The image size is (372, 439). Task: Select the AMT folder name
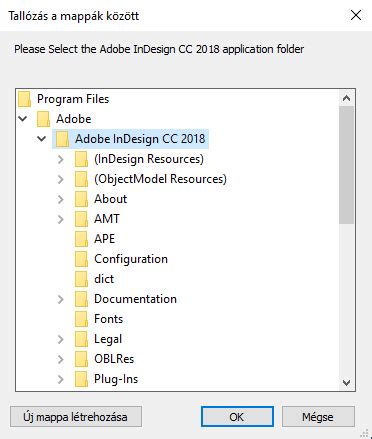pyautogui.click(x=107, y=219)
